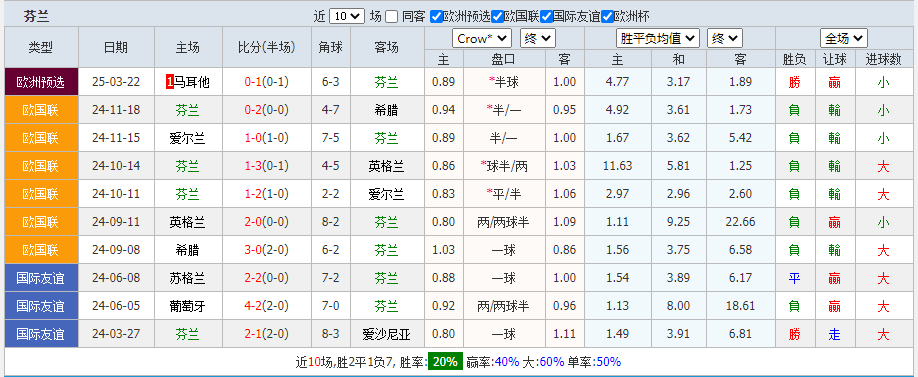Open the Crow* bookmaker dropdown
Viewport: 918px width, 377px height.
pos(482,39)
